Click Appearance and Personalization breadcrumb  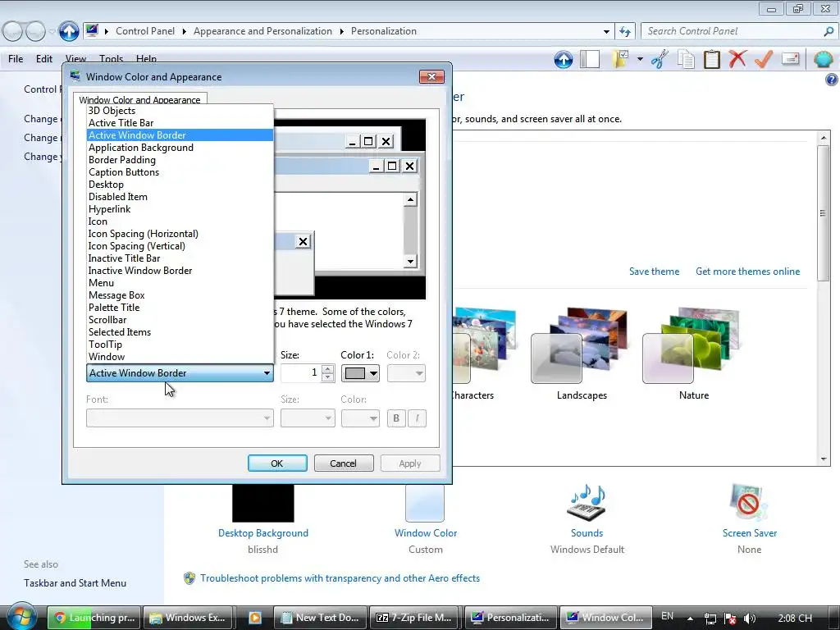262,31
